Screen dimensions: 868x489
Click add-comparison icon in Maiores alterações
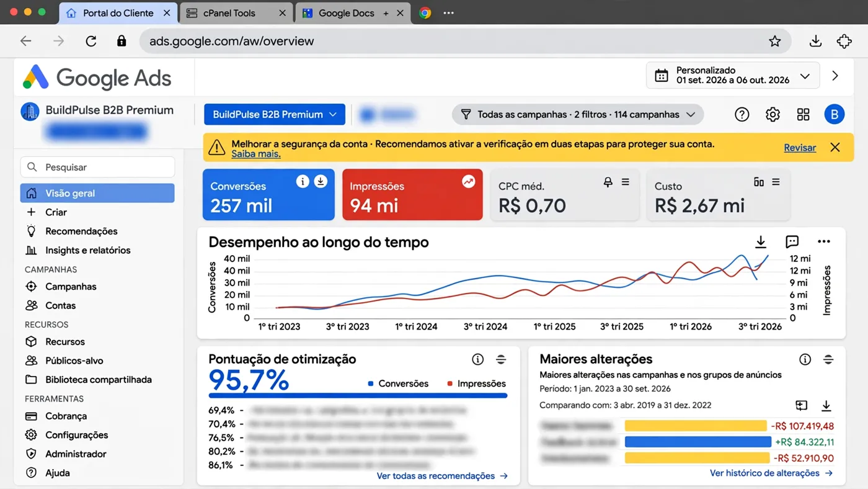pyautogui.click(x=802, y=406)
